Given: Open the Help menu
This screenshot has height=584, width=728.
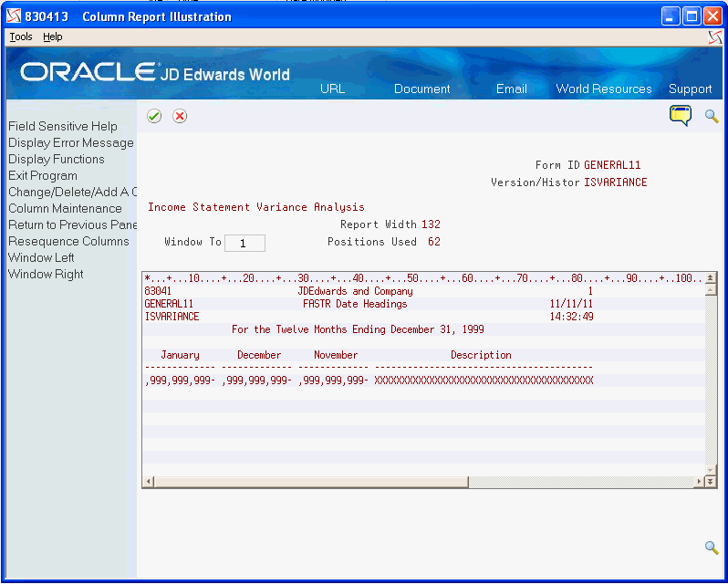Looking at the screenshot, I should [x=53, y=36].
